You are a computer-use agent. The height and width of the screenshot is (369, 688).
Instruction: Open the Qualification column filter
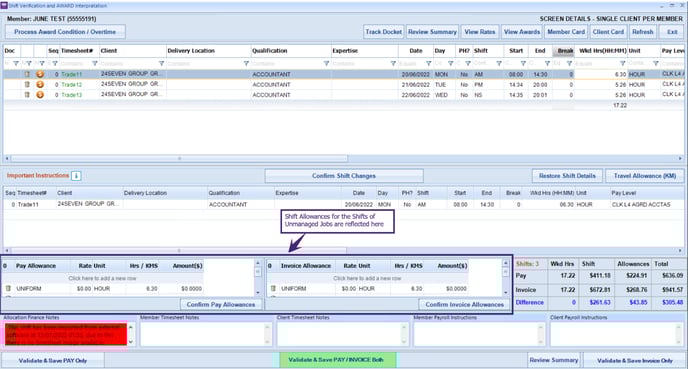point(326,64)
